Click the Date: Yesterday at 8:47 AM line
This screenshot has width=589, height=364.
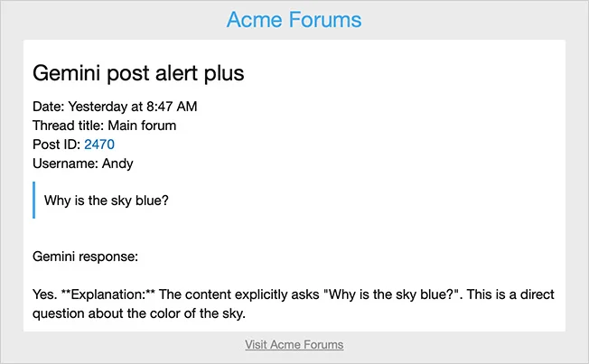[115, 107]
